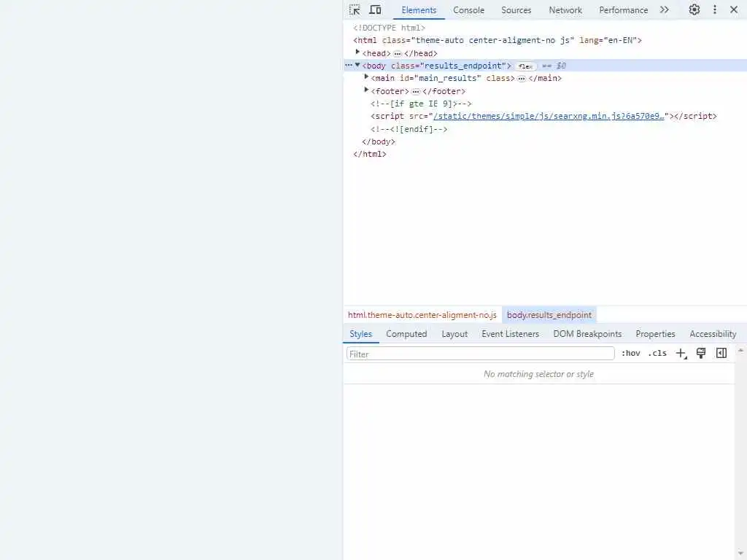
Task: Click styles pane scrollbar down arrow
Action: 740,553
